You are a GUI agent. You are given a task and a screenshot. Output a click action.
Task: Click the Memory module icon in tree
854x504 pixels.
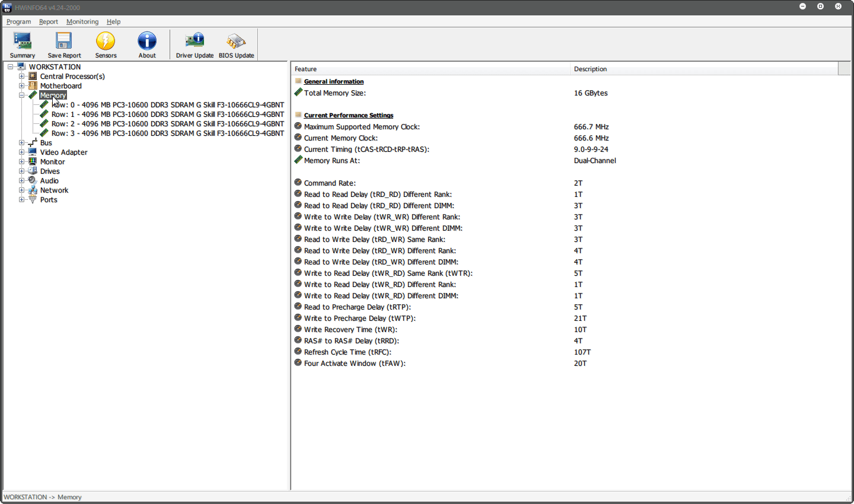33,95
